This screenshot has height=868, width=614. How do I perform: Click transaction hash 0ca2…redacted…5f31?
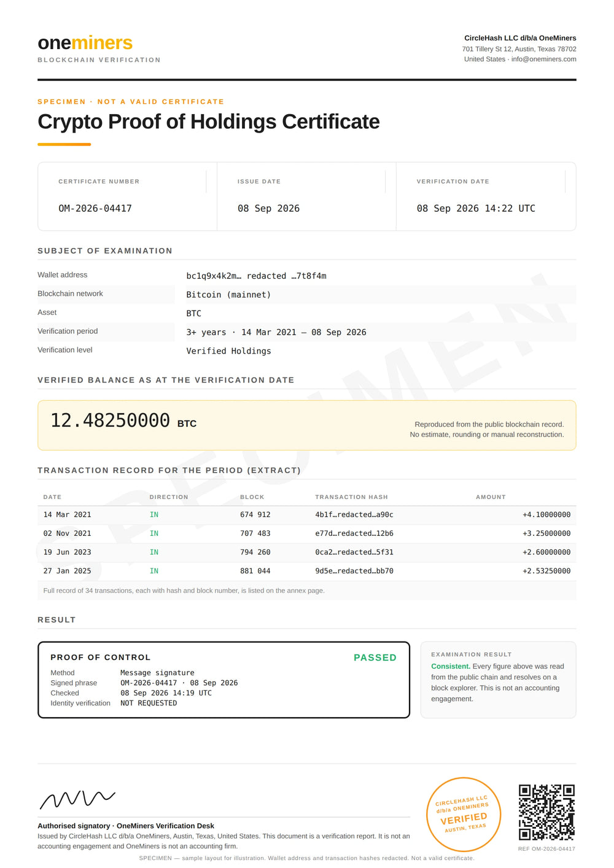coord(354,552)
